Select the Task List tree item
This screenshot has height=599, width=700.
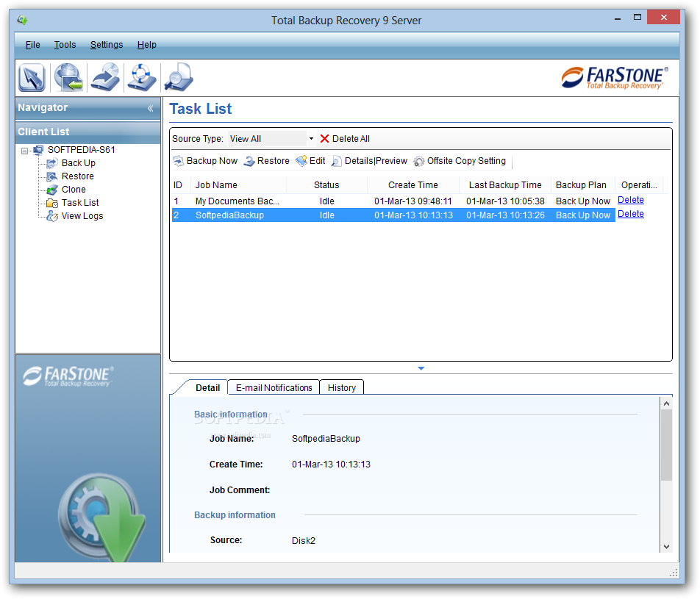pyautogui.click(x=80, y=203)
